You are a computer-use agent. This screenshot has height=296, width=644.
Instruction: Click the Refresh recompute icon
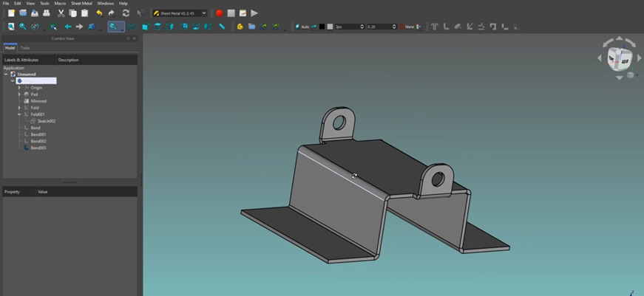coord(126,13)
